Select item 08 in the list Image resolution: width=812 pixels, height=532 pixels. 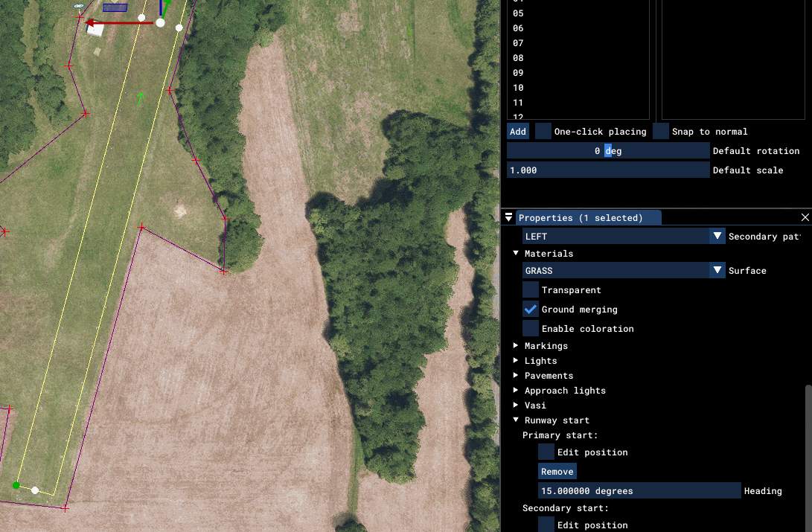518,58
